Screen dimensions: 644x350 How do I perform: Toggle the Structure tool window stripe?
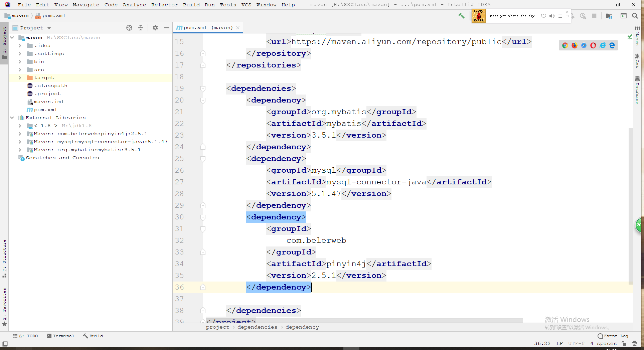click(4, 258)
